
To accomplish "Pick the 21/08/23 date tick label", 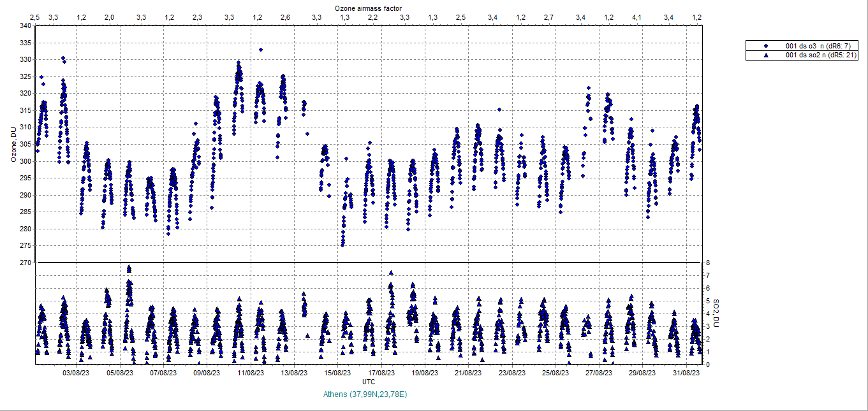I will [468, 373].
